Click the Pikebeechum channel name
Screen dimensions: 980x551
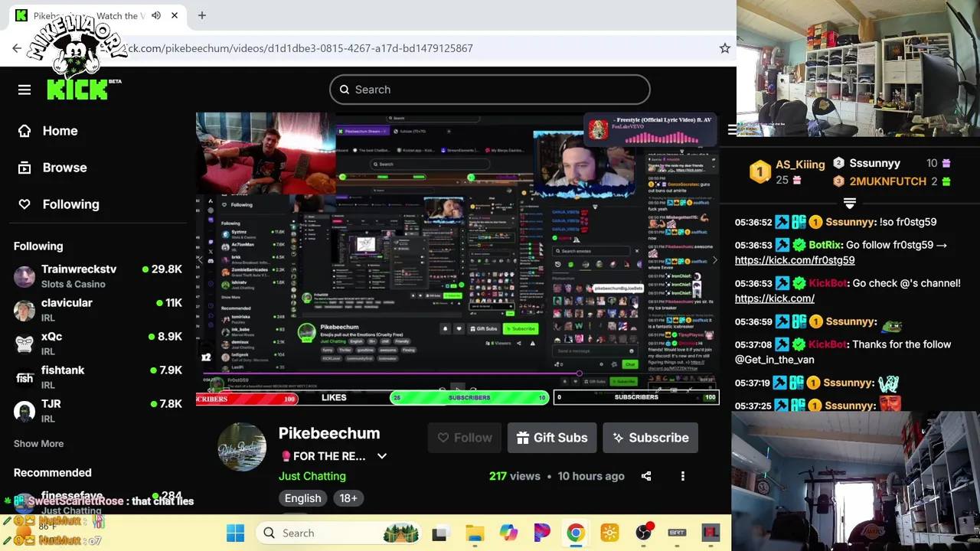click(329, 433)
